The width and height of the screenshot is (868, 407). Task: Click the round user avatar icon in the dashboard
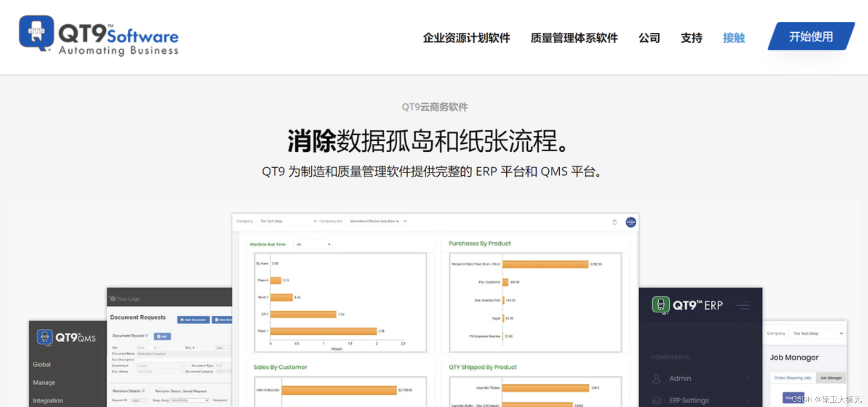[x=631, y=222]
